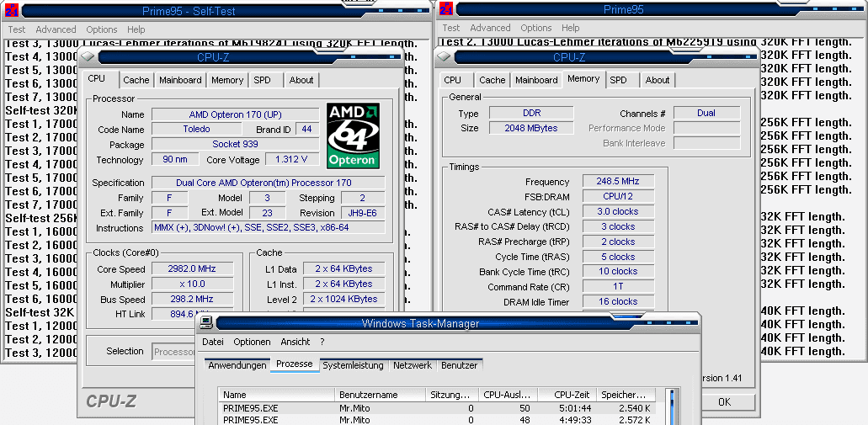Open Test menu in right Prime95 window
Image resolution: width=868 pixels, height=425 pixels.
click(450, 28)
